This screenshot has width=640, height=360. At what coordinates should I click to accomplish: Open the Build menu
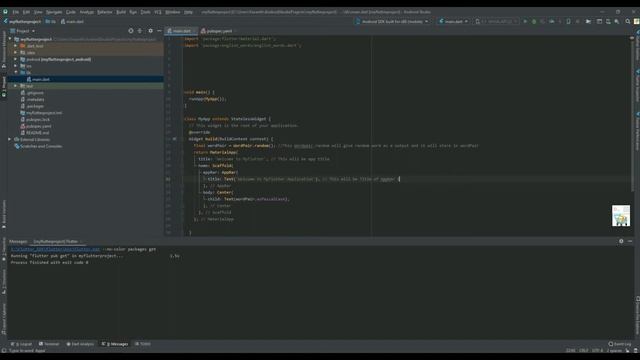[121, 12]
